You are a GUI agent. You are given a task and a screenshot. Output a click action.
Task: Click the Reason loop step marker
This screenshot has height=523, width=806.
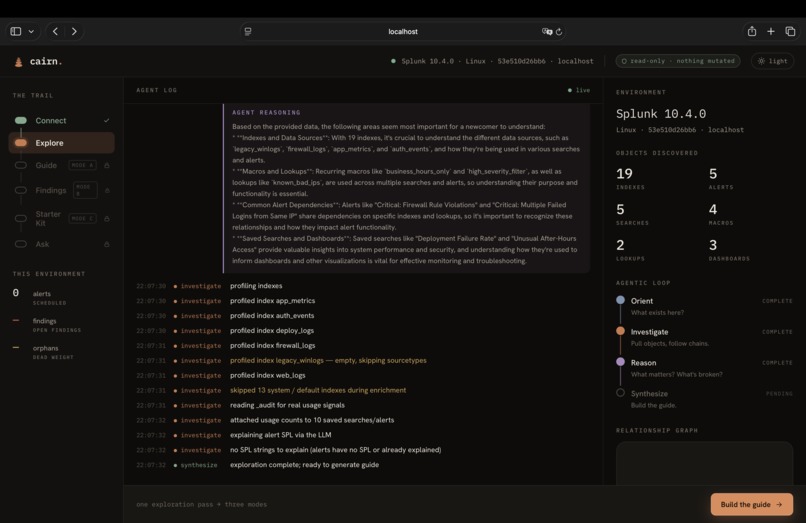tap(620, 362)
